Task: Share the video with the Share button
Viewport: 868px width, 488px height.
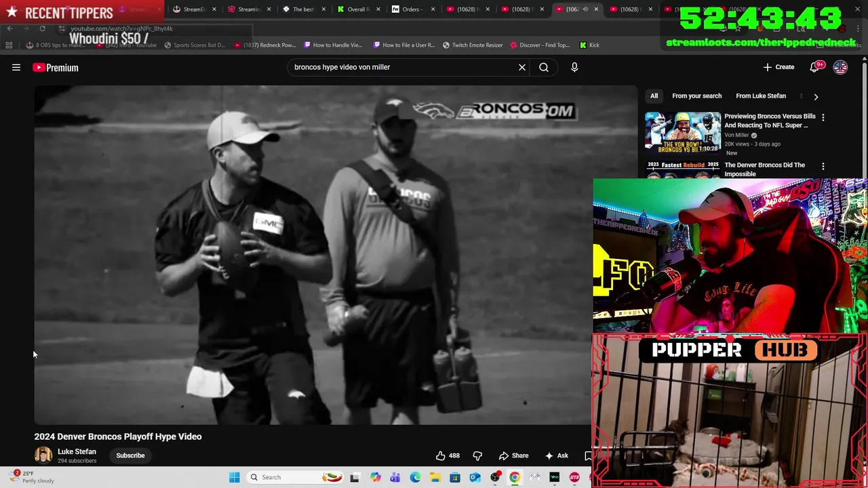Action: point(513,455)
